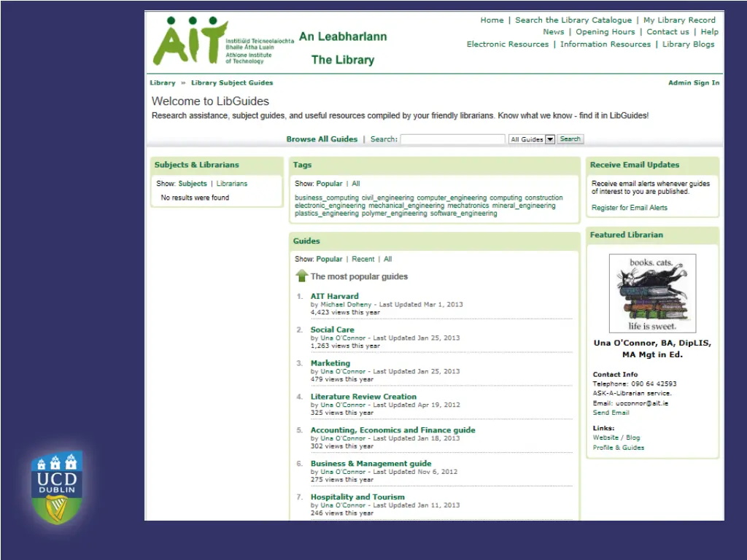This screenshot has width=747, height=560.
Task: Click Help in the top navigation
Action: 710,32
